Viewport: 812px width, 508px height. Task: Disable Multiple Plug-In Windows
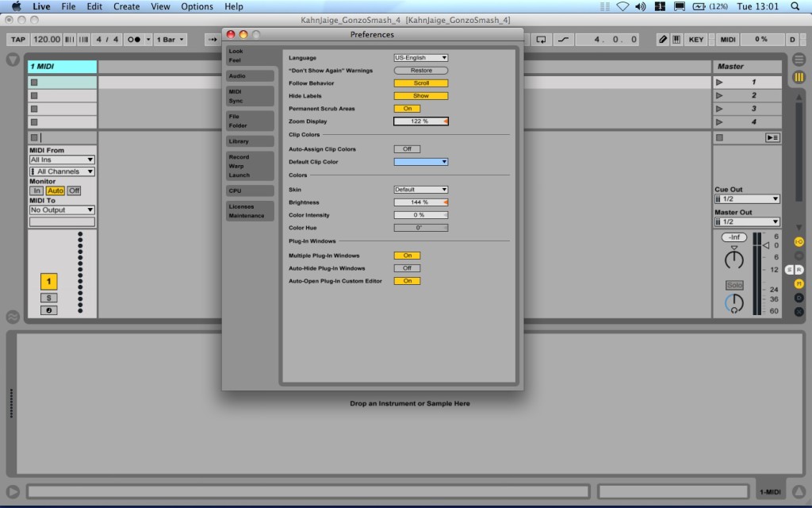pyautogui.click(x=407, y=256)
